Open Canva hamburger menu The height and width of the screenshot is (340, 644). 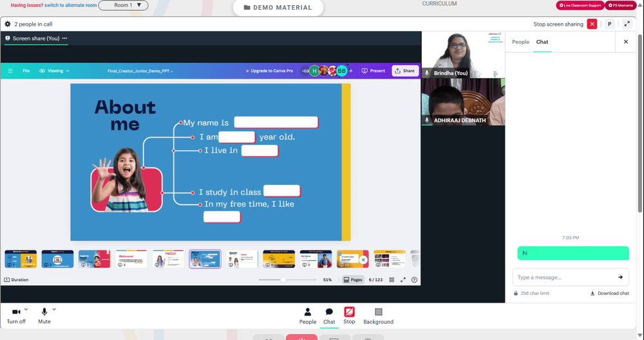pos(10,71)
